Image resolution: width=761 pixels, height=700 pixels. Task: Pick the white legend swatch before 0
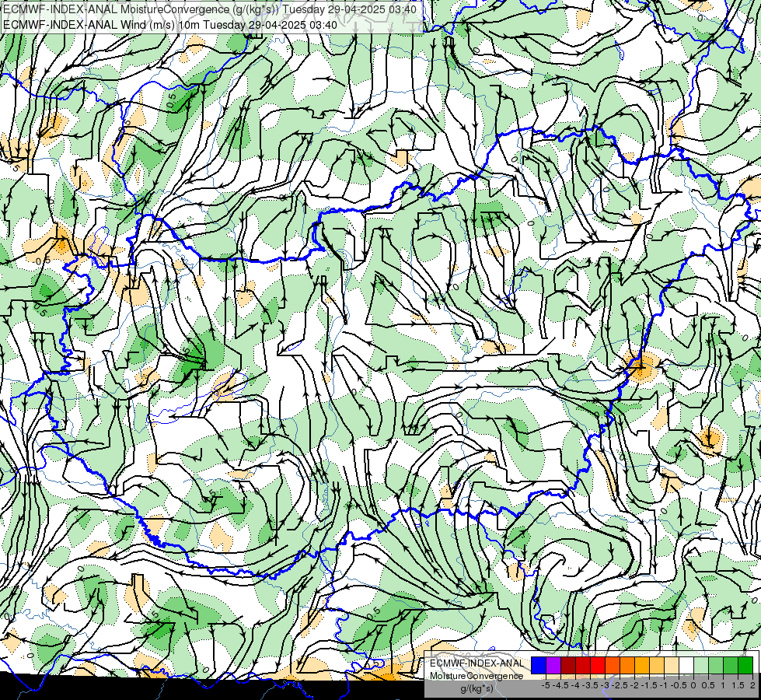pos(686,665)
